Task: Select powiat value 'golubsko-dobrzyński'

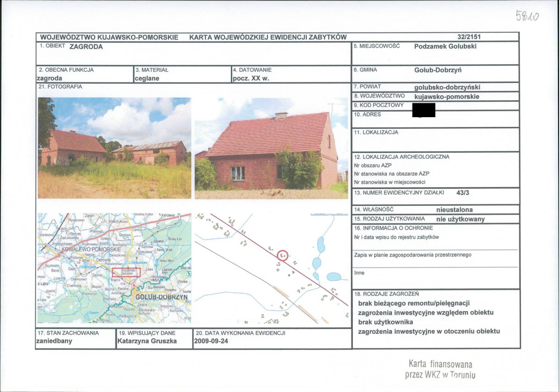Action: click(x=447, y=87)
